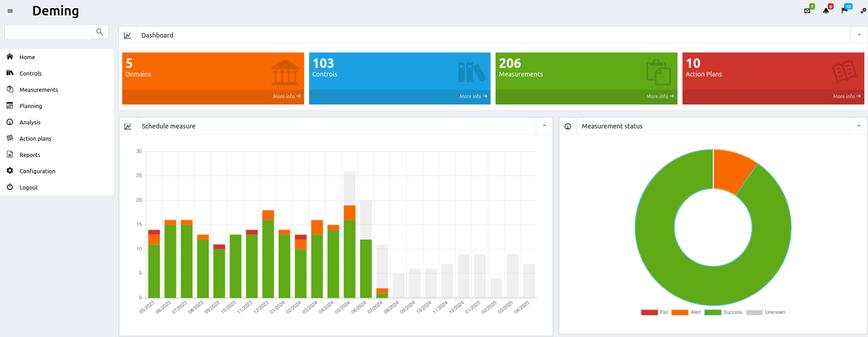Viewport: 868px width, 337px height.
Task: Toggle the hamburger sidebar menu icon
Action: click(x=10, y=11)
